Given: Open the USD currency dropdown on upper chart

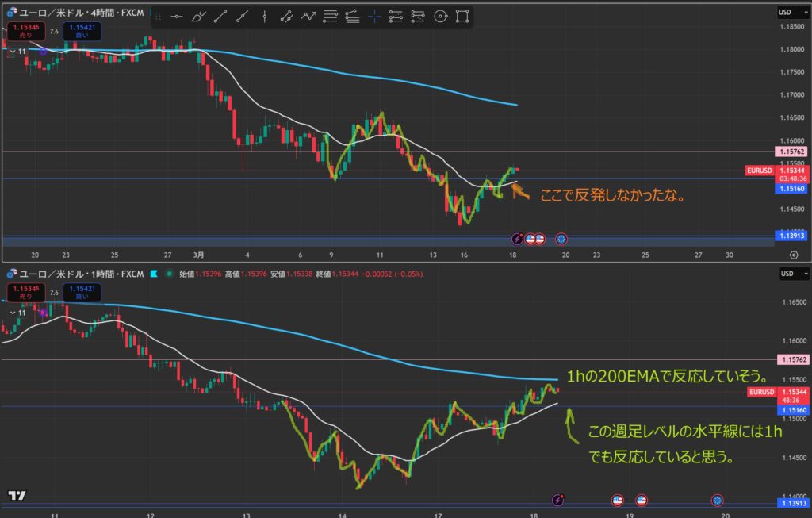Looking at the screenshot, I should click(x=786, y=12).
